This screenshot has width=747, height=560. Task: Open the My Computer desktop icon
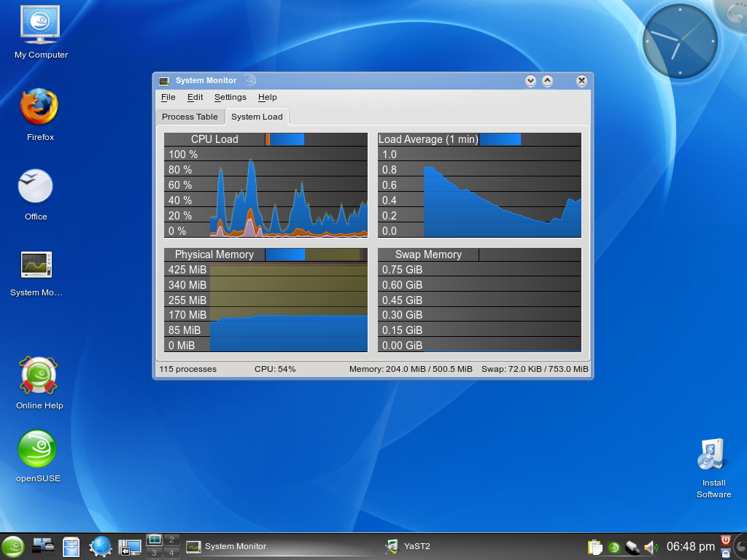point(41,32)
